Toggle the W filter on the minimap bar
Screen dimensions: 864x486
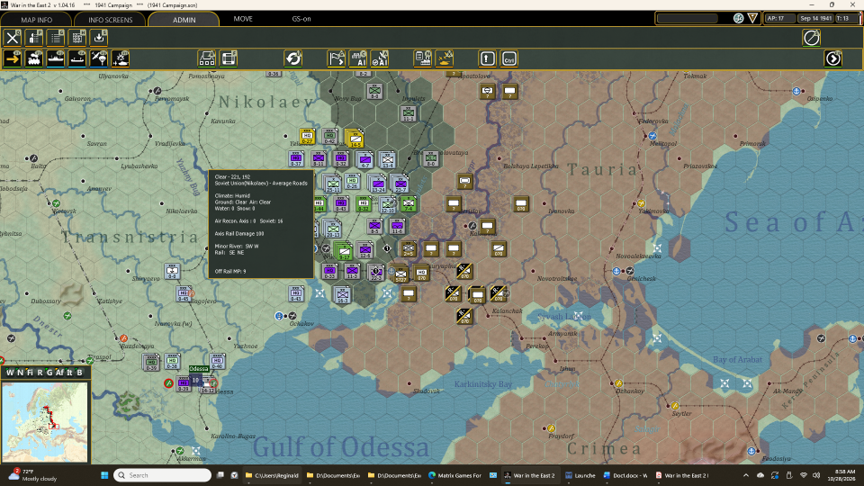10,372
